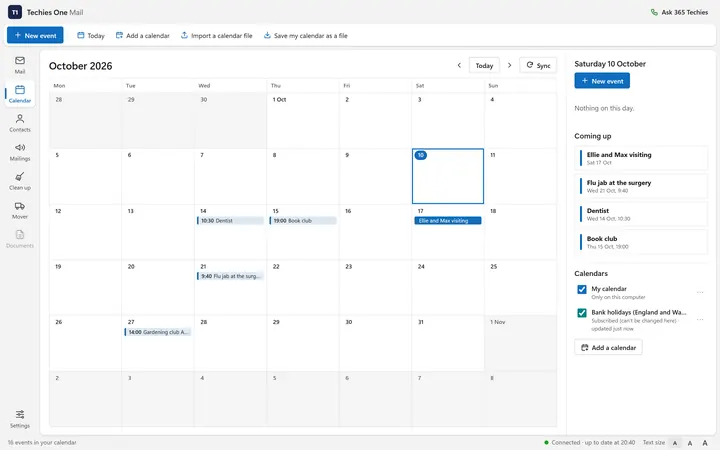Click the Nothing on this day text
The height and width of the screenshot is (450, 720).
[x=604, y=108]
